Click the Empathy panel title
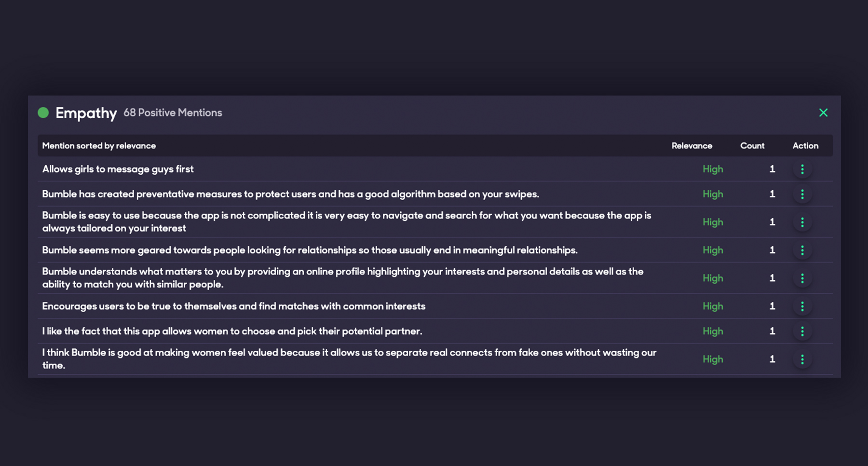Image resolution: width=868 pixels, height=466 pixels. 86,113
